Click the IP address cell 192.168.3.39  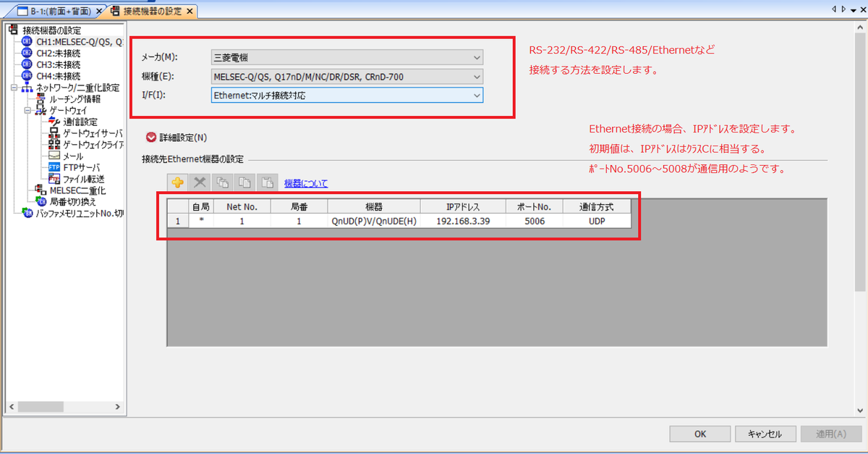(463, 221)
